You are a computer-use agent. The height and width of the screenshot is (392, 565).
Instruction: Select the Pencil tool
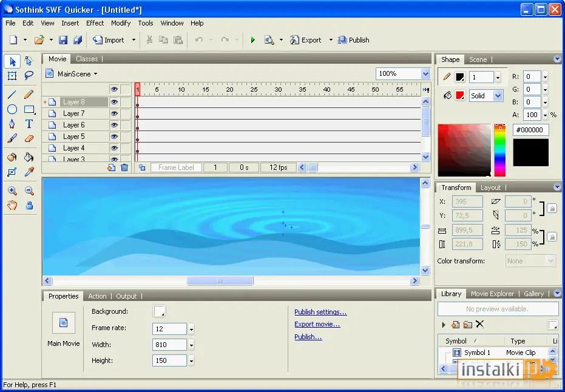tap(29, 95)
